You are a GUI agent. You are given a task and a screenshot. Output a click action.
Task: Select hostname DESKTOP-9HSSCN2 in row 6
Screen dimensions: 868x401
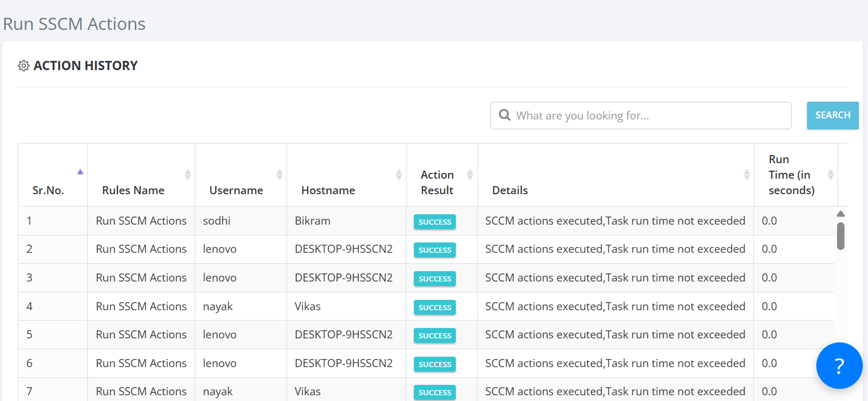(x=343, y=363)
